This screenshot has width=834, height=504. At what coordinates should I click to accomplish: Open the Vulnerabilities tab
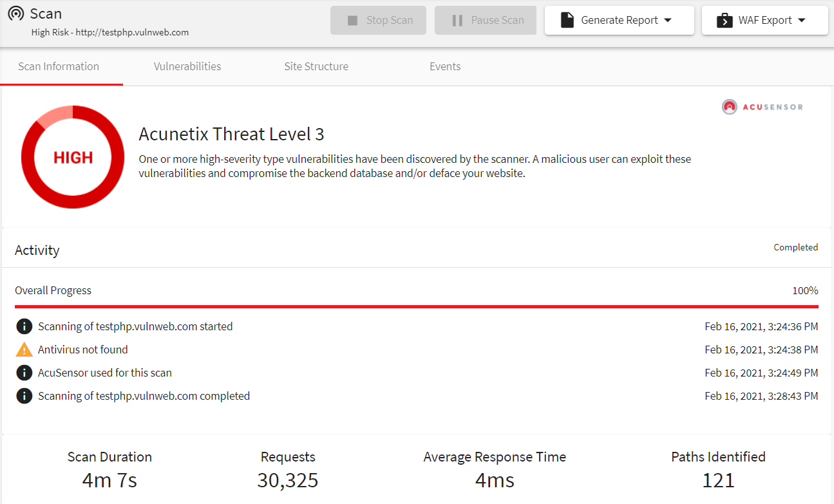187,66
